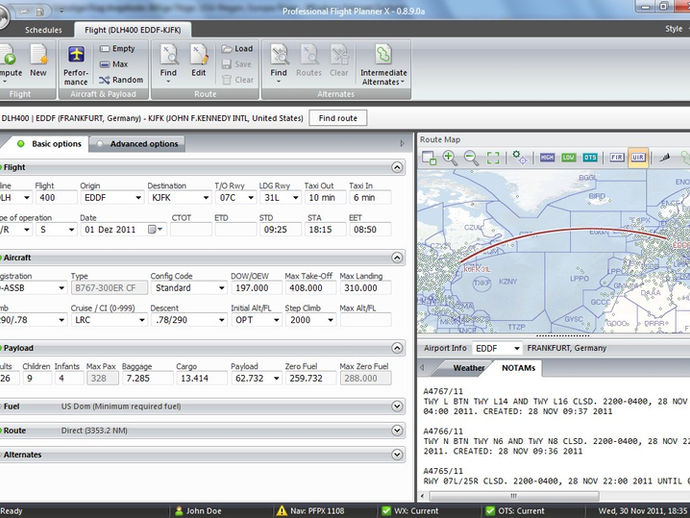Image resolution: width=690 pixels, height=518 pixels.
Task: Collapse the Flight section
Action: coord(397,167)
